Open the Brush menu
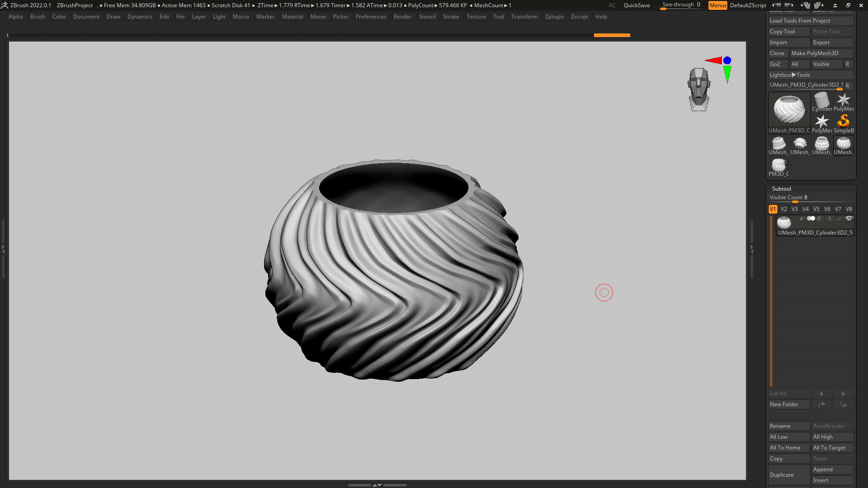 (x=38, y=17)
